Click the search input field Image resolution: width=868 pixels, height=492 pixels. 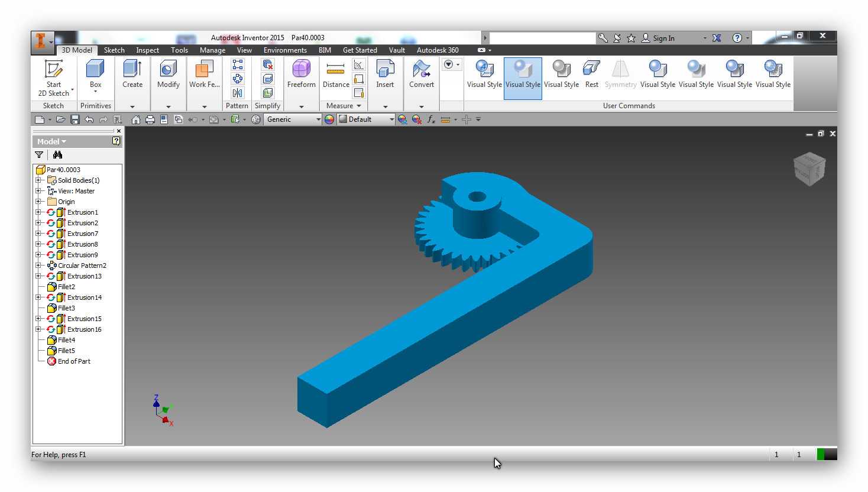click(542, 38)
